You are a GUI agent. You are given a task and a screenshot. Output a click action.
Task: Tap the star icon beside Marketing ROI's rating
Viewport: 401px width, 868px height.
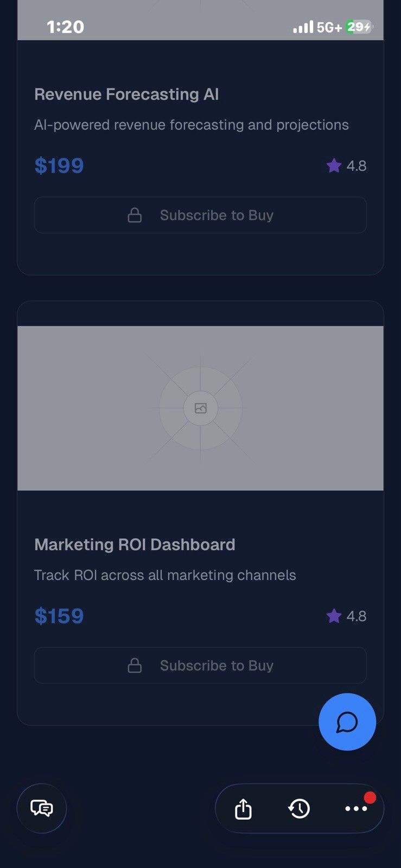click(x=334, y=616)
